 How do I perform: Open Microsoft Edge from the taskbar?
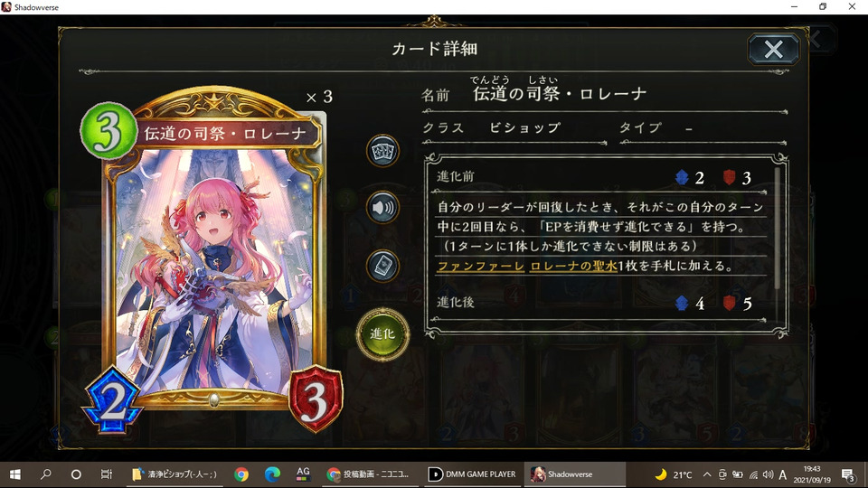tap(272, 474)
